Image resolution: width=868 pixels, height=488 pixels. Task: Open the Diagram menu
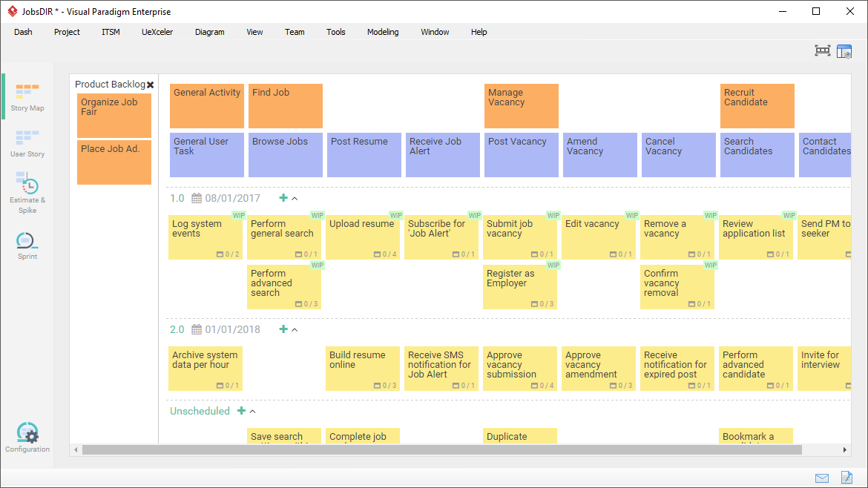(210, 32)
